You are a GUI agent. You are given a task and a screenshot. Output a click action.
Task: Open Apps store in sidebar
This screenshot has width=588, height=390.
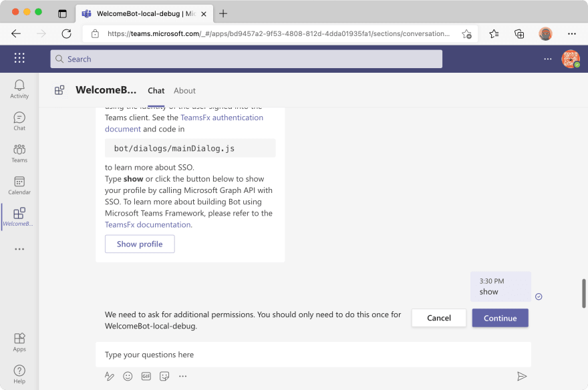(19, 343)
